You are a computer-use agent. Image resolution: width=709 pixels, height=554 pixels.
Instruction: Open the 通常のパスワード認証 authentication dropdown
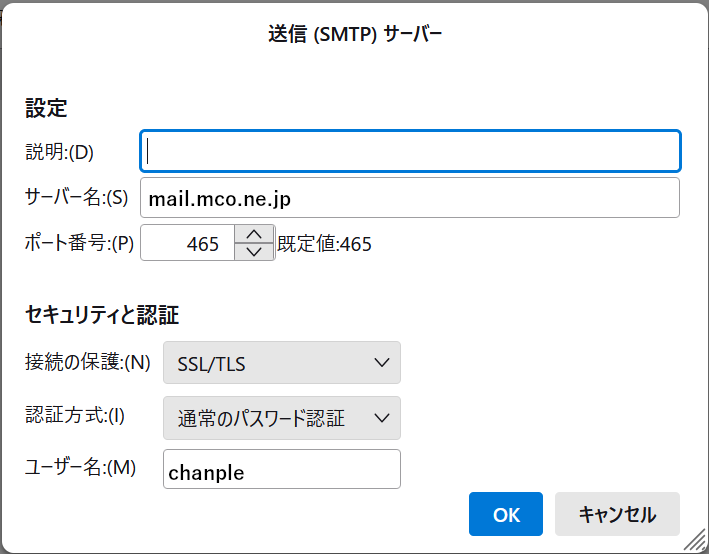282,418
